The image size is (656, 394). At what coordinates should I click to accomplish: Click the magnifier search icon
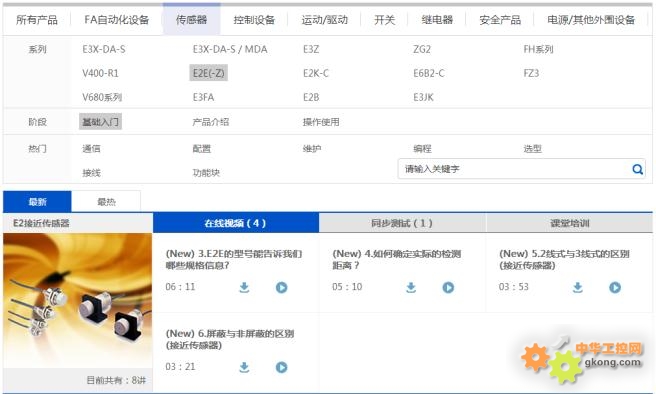coord(637,169)
